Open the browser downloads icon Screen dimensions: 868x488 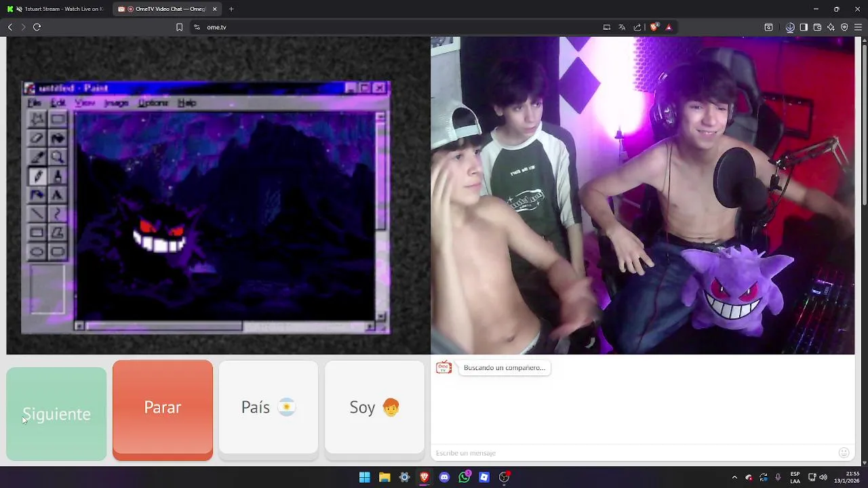pos(790,27)
